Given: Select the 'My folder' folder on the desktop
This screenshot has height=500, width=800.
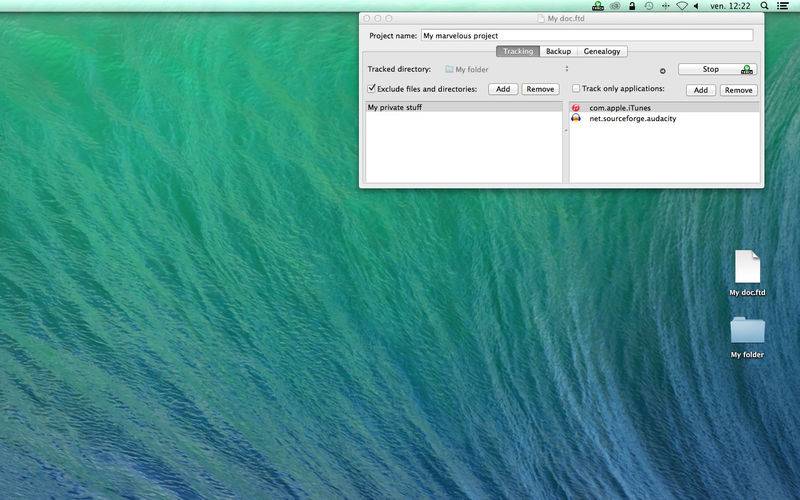Looking at the screenshot, I should (x=747, y=337).
